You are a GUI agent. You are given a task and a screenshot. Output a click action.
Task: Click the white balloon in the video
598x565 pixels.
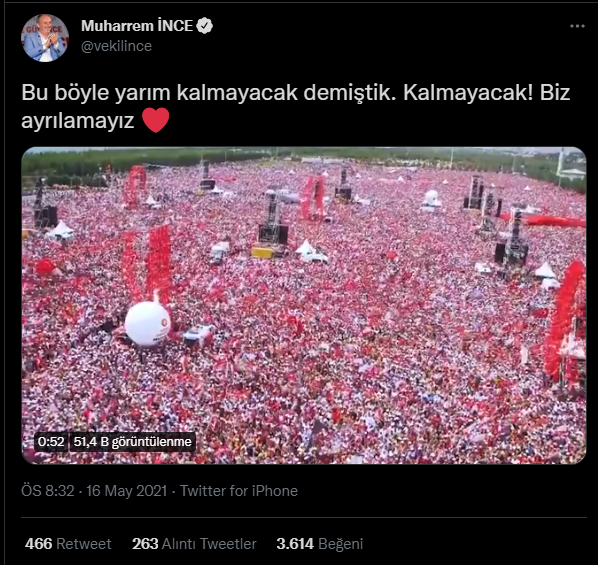(148, 324)
